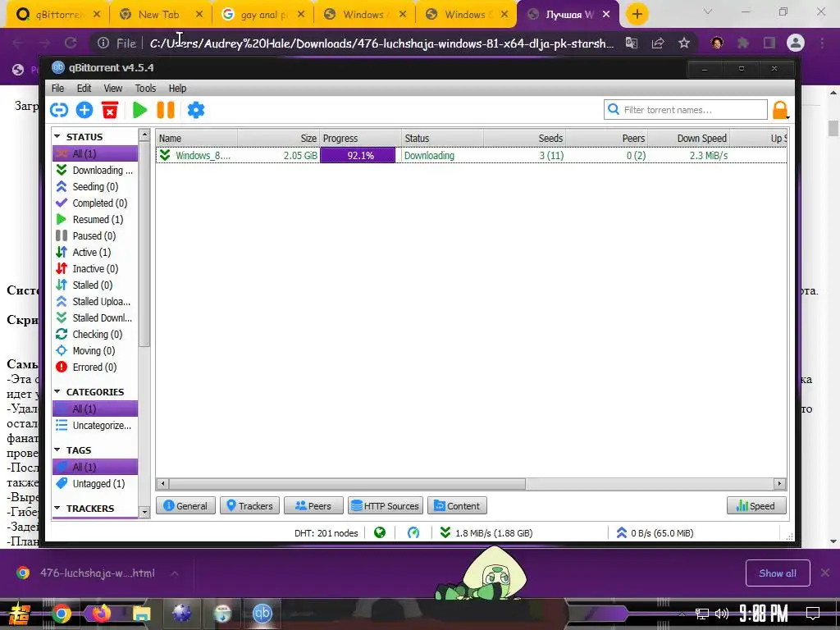The width and height of the screenshot is (840, 630).
Task: Toggle alternative speed limits icon in status bar
Action: (413, 533)
